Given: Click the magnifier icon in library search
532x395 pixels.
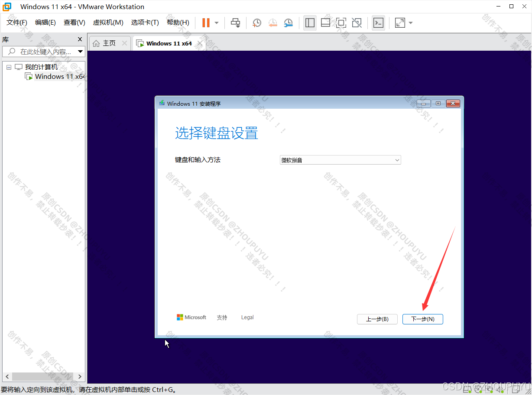Looking at the screenshot, I should (x=12, y=52).
